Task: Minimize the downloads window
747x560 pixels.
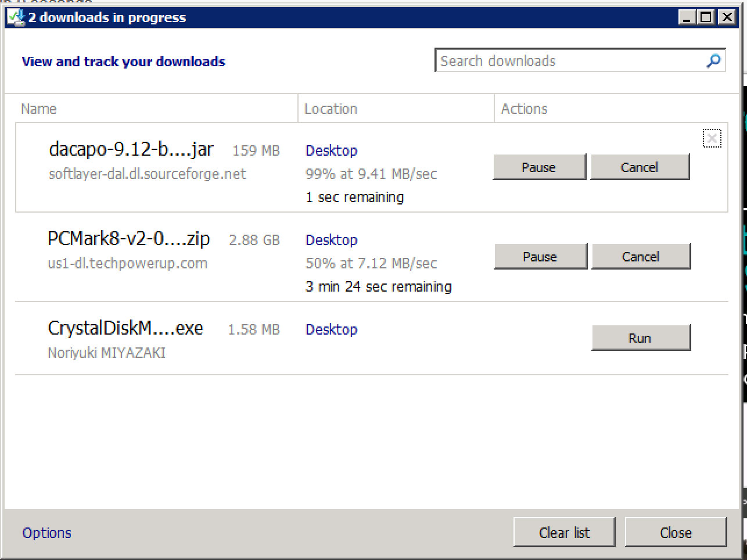Action: 687,17
